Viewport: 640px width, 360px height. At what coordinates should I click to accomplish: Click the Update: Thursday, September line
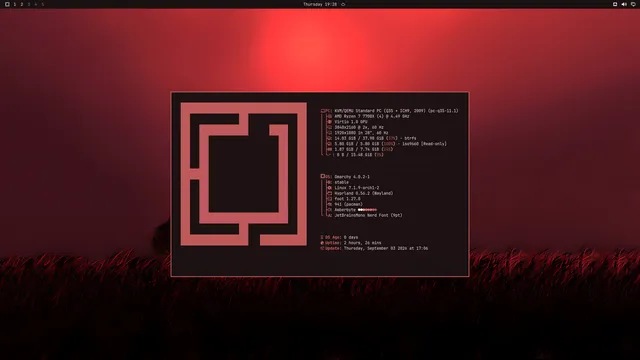[374, 248]
